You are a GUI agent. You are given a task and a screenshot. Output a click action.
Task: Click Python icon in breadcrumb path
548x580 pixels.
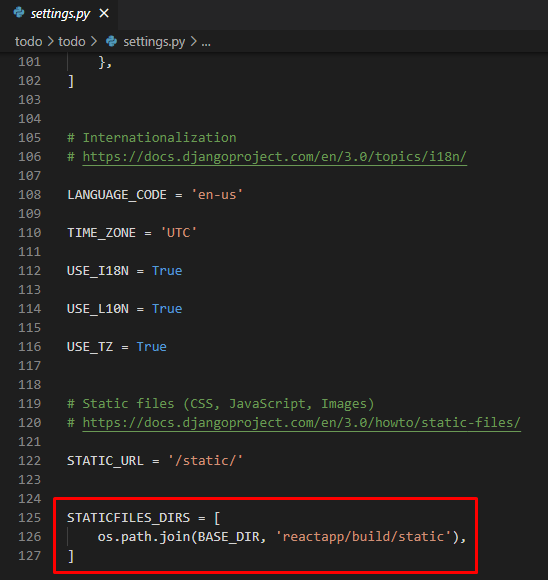pyautogui.click(x=111, y=41)
